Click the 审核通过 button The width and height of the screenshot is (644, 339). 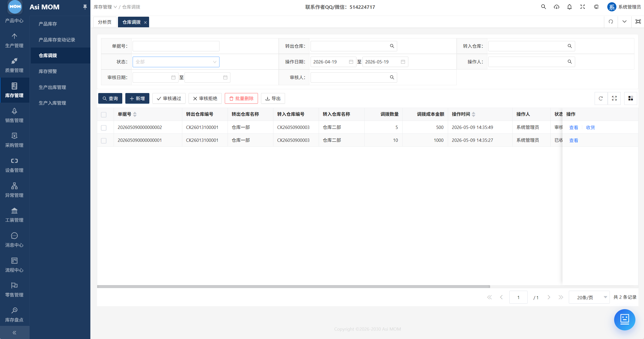(x=169, y=98)
